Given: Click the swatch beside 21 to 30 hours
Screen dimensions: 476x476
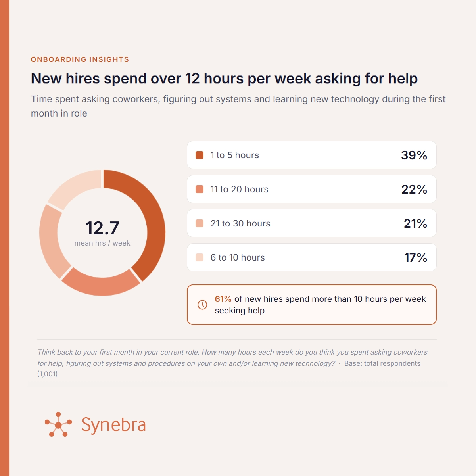Looking at the screenshot, I should (x=200, y=223).
